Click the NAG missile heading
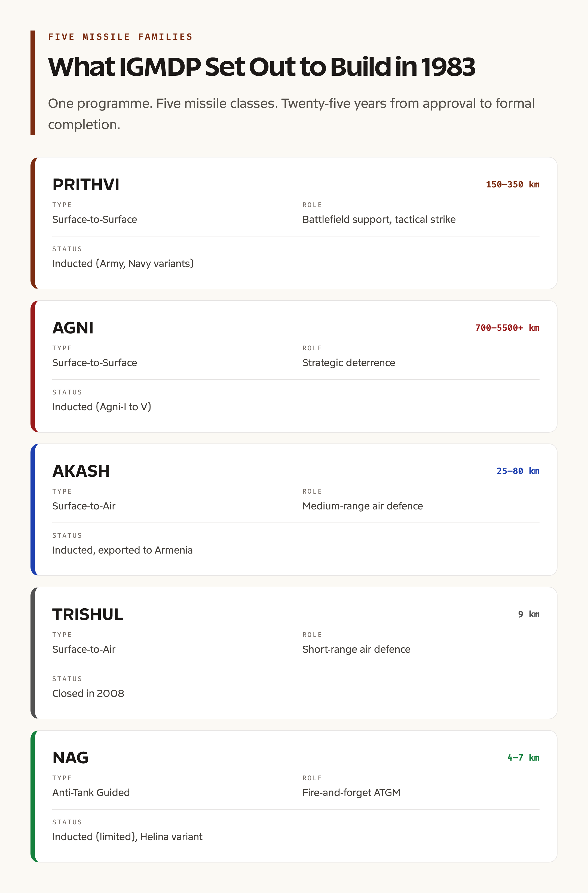588x893 pixels. coord(71,758)
